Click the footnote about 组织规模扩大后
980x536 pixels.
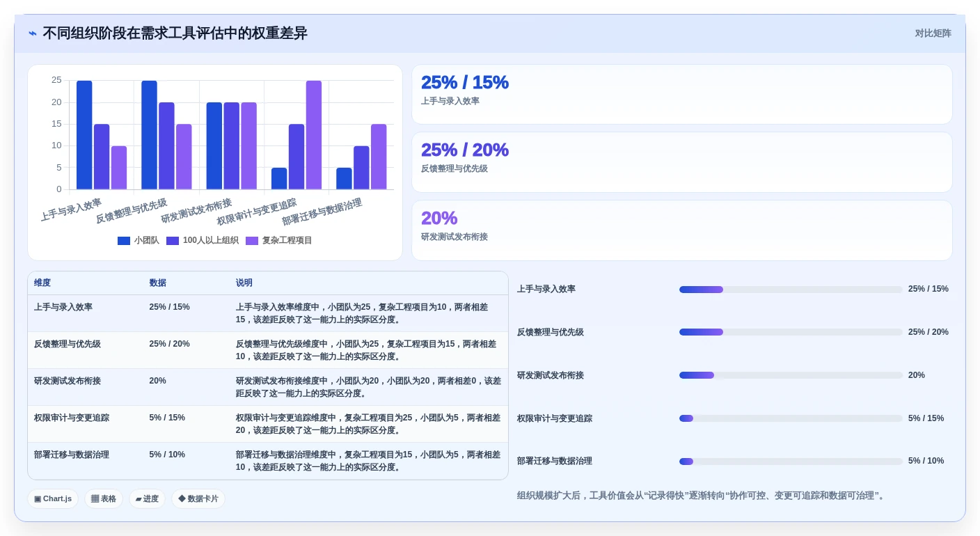702,496
